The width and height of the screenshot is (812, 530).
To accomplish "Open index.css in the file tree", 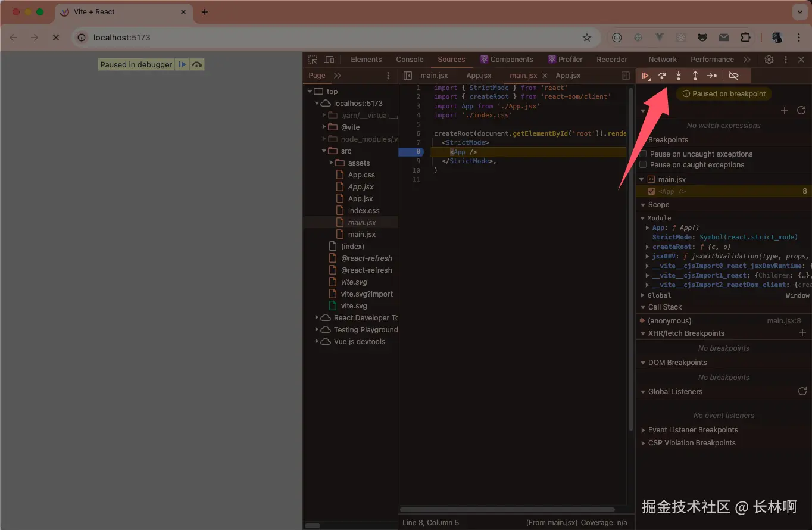I will click(x=363, y=211).
